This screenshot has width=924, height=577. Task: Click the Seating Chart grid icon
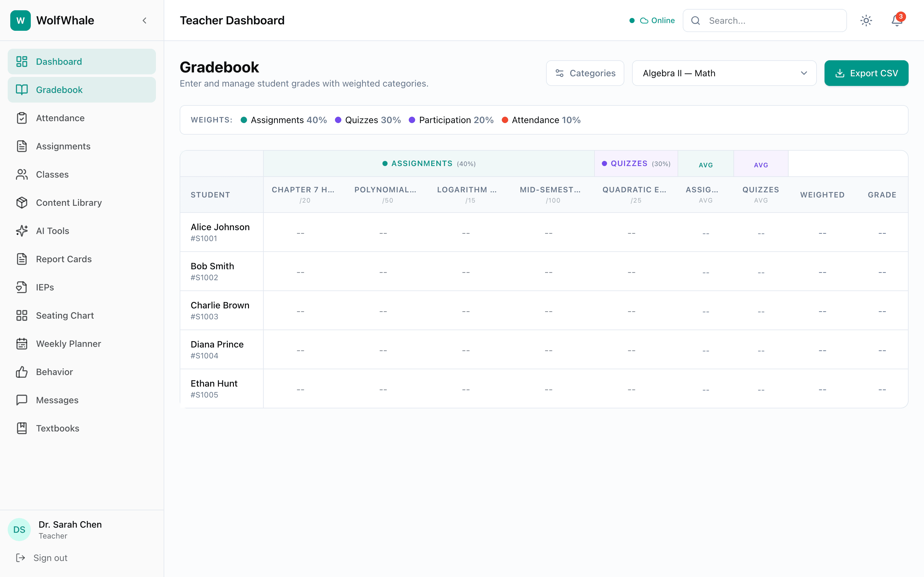click(21, 315)
